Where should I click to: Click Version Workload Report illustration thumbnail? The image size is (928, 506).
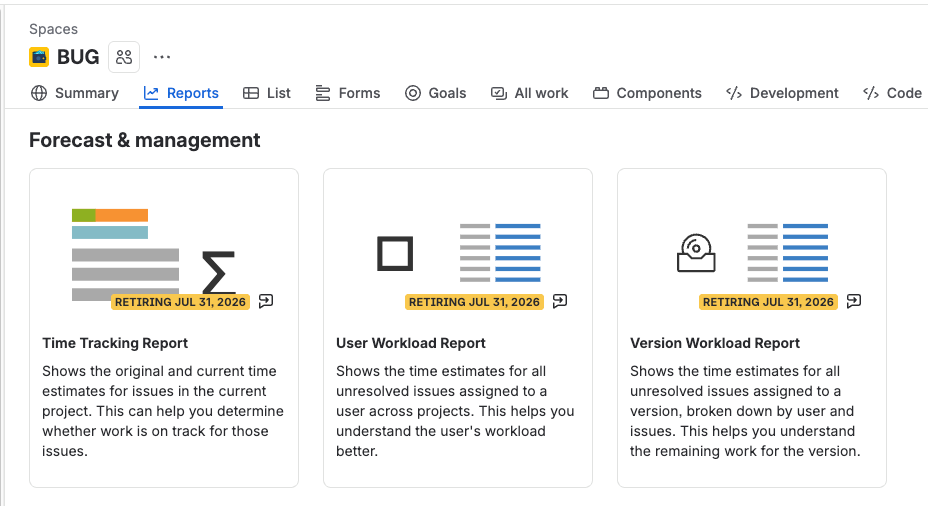point(752,253)
